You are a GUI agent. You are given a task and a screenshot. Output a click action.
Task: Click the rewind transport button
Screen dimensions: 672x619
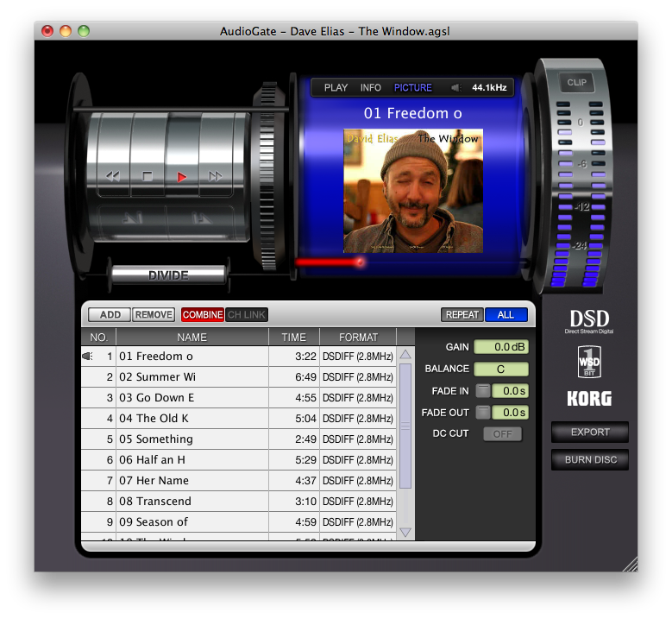113,176
